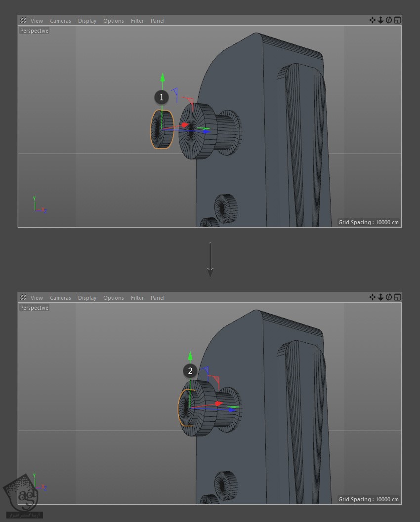Click toggle active view icon in top viewport
This screenshot has height=522, width=420.
coord(397,20)
